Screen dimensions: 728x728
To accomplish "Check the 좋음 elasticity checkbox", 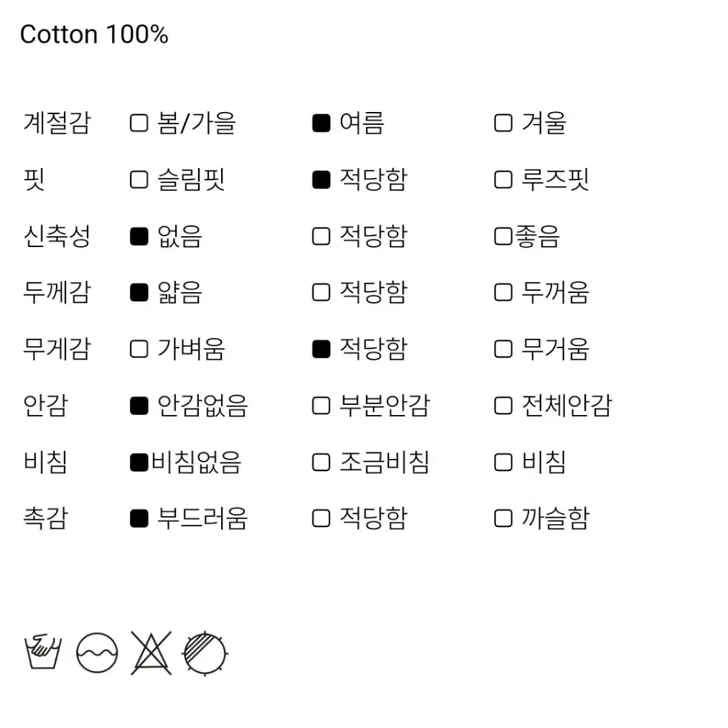I will [x=503, y=236].
